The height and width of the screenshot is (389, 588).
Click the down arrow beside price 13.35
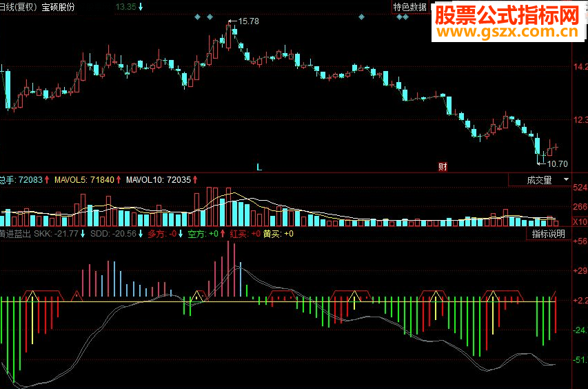(141, 7)
